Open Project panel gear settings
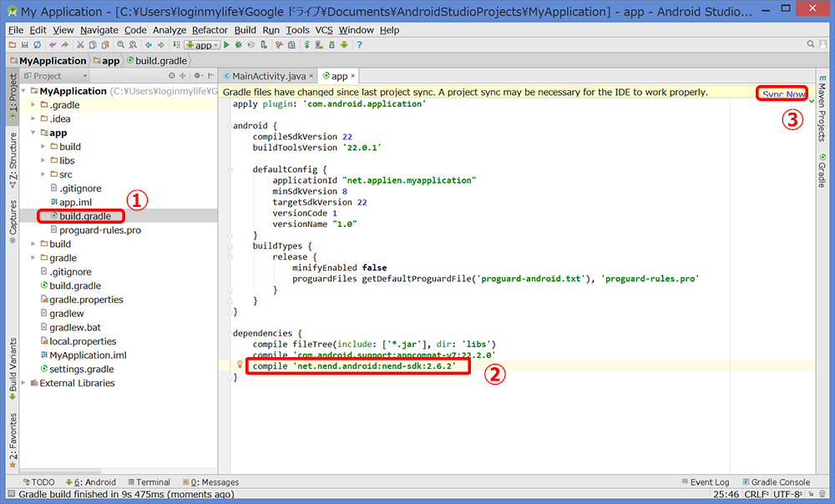The width and height of the screenshot is (835, 504). (x=198, y=76)
